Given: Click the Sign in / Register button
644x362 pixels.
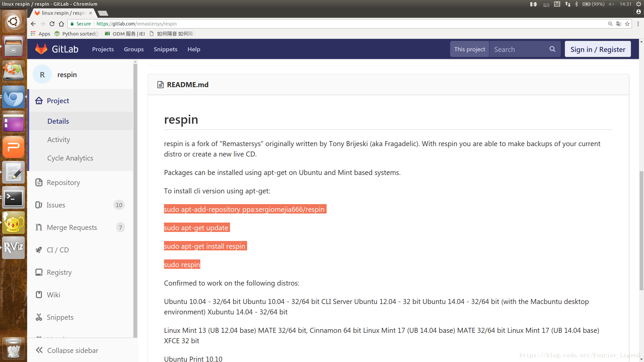Looking at the screenshot, I should pyautogui.click(x=598, y=49).
